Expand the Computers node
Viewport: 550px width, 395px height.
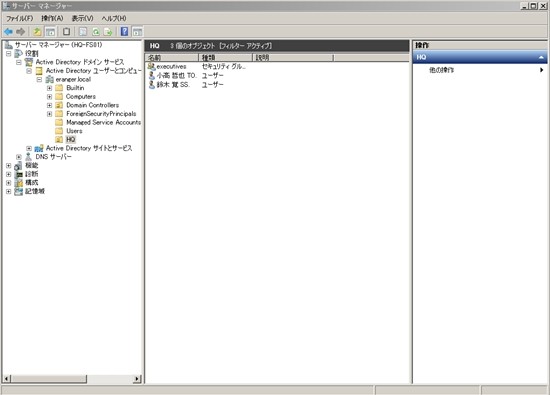click(x=49, y=96)
